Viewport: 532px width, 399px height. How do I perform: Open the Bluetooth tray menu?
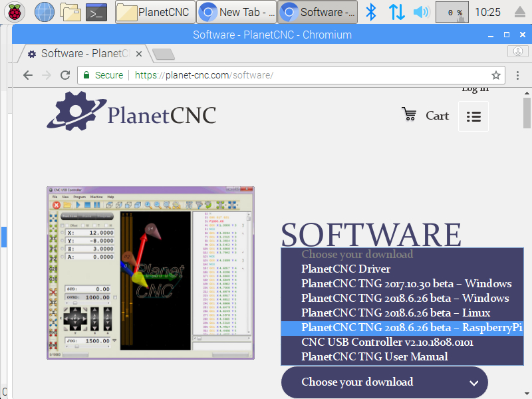[x=372, y=12]
